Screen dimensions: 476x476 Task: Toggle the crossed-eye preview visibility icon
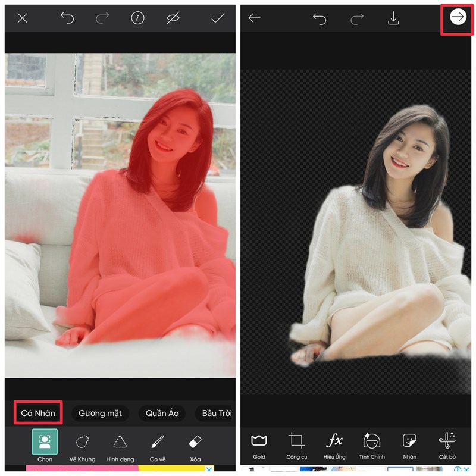point(173,18)
